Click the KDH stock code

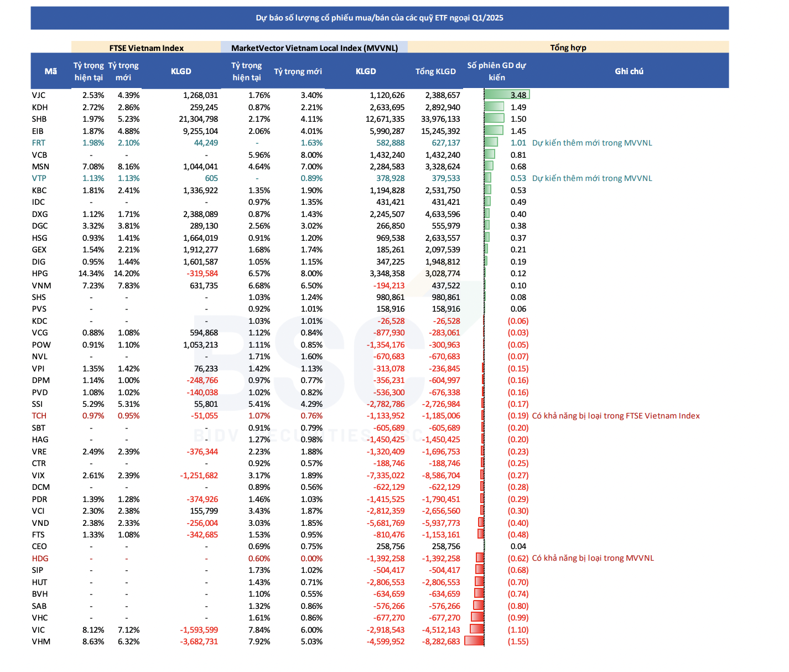coord(40,107)
